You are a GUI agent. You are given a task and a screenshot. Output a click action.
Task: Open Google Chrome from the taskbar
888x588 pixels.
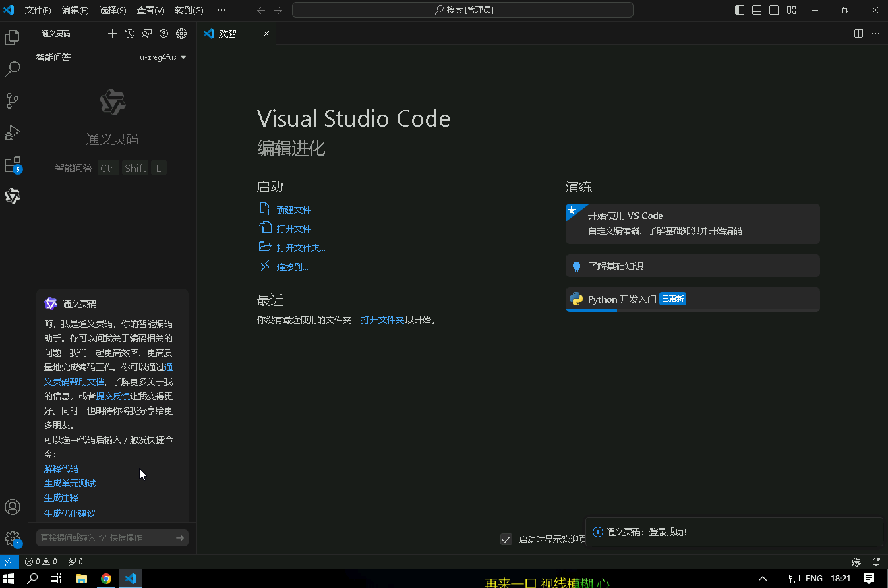point(106,579)
